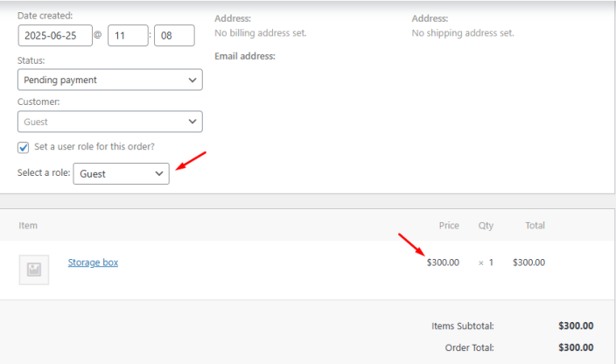This screenshot has width=616, height=364.
Task: Click the Storage box quantity value
Action: click(x=488, y=262)
